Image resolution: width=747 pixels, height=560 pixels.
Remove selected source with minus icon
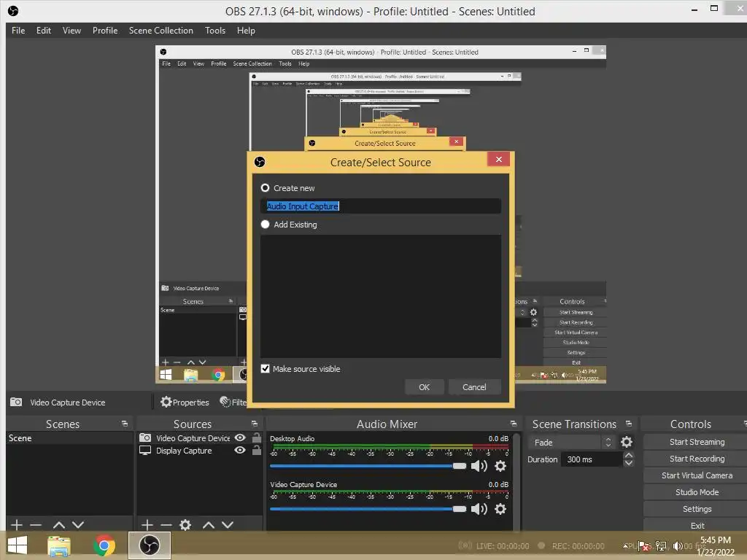(x=166, y=525)
